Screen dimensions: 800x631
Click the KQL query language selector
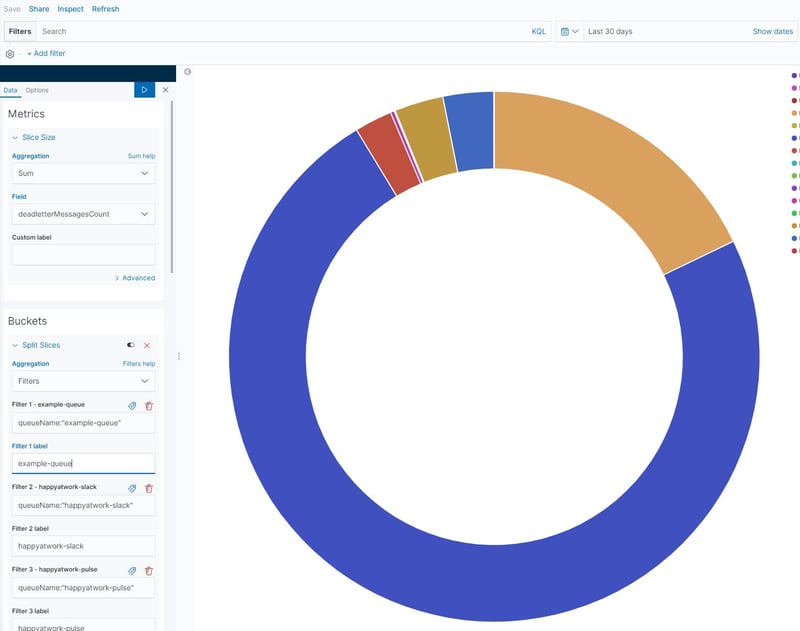539,31
